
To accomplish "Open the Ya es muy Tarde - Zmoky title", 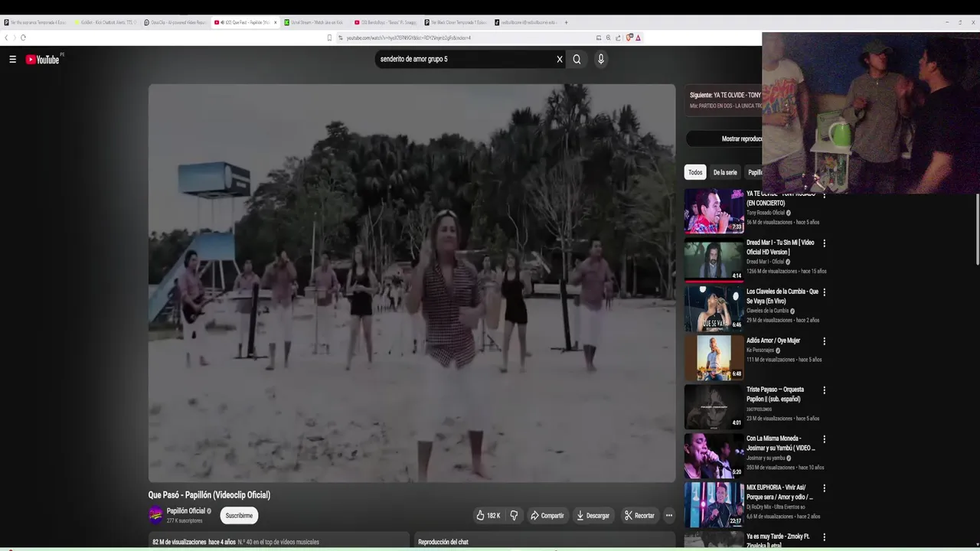I will [778, 541].
